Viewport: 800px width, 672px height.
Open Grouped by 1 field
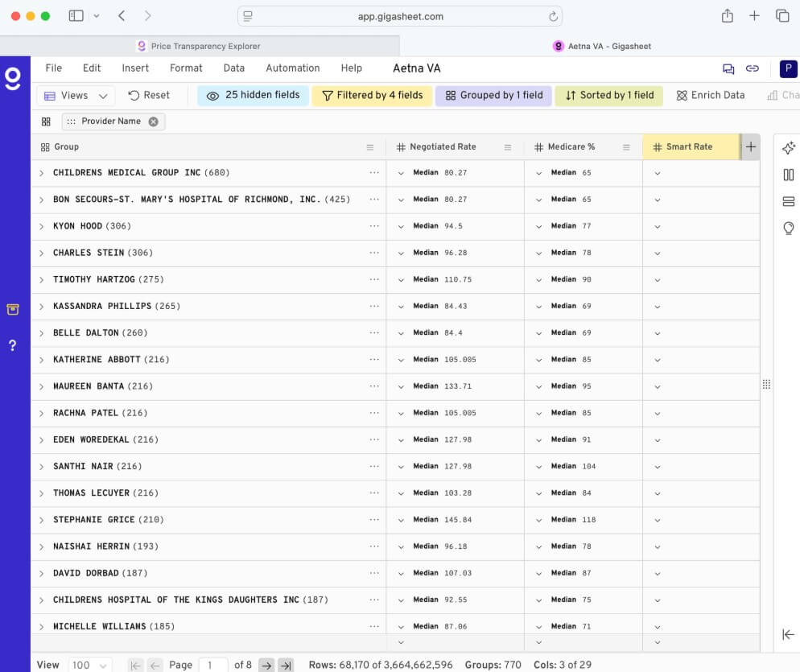493,96
